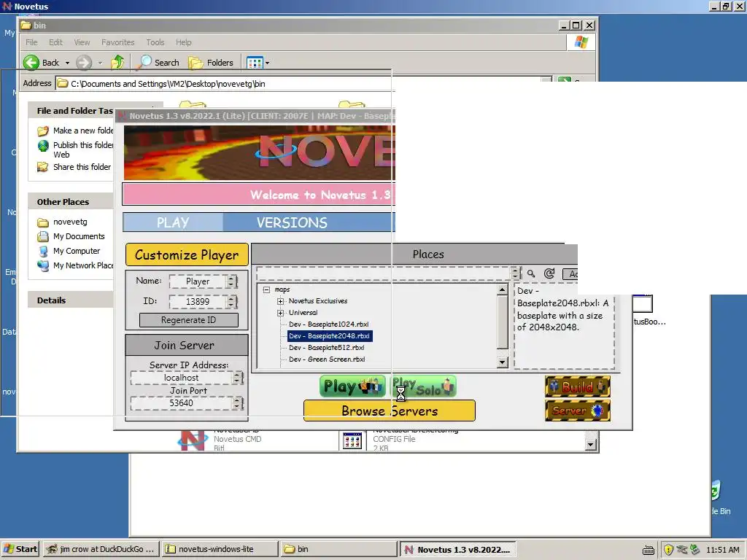Switch to the PLAY tab

173,222
